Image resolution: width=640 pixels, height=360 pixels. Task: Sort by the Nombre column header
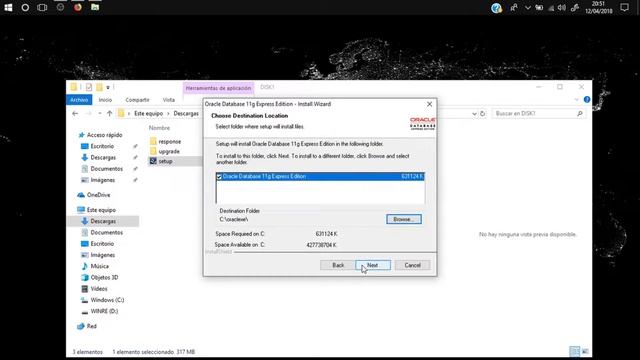[159, 128]
